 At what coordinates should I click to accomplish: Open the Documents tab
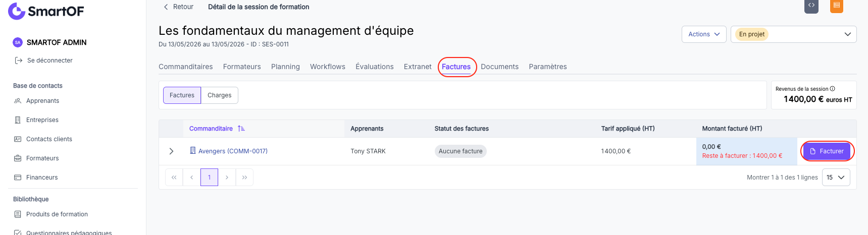[x=499, y=67]
